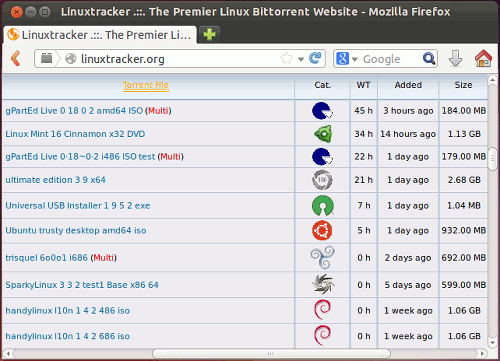Viewport: 500px width, 361px height.
Task: Click the 14 hours ago cell
Action: pyautogui.click(x=408, y=134)
